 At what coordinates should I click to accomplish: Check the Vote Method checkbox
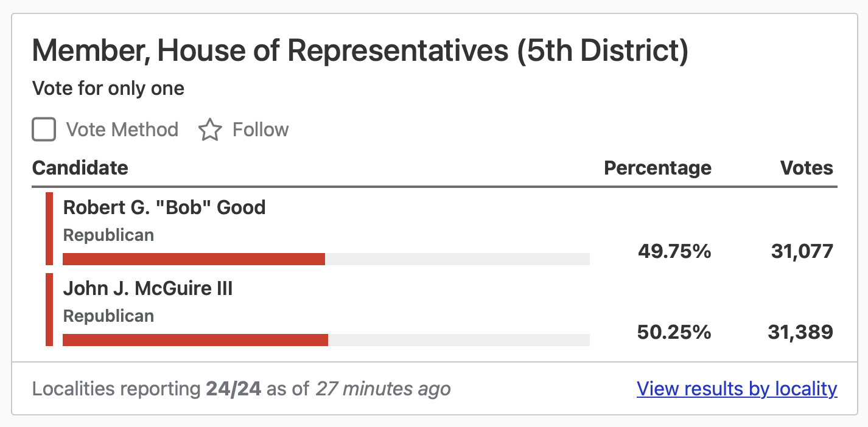[44, 130]
